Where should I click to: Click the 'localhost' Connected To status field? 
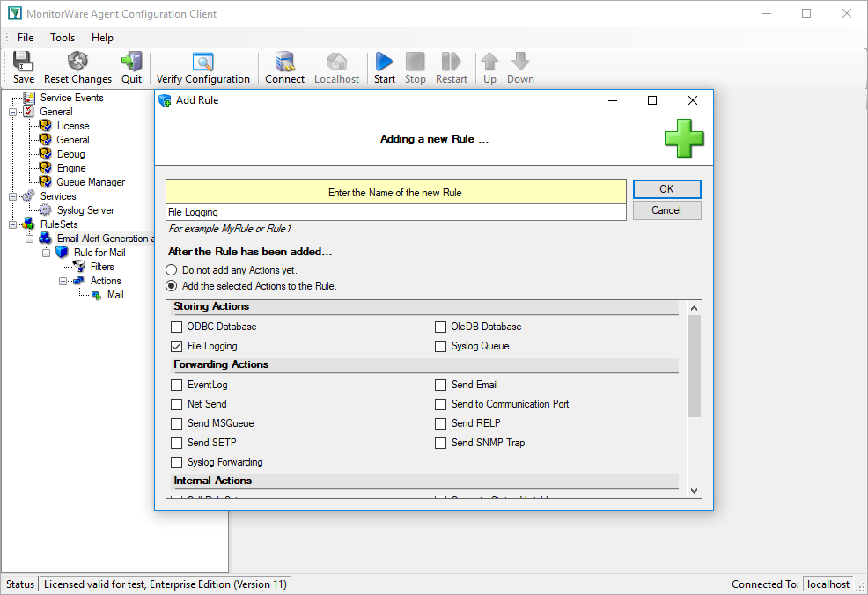828,584
